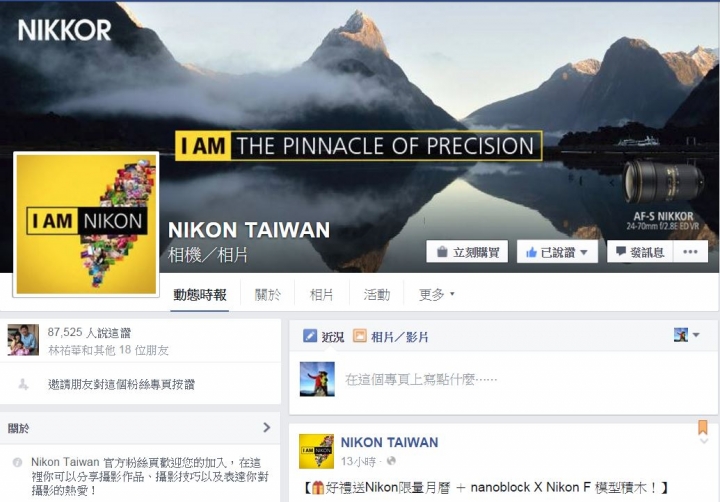720x502 pixels.
Task: Select the 動態時報 timeline tab
Action: tap(200, 294)
